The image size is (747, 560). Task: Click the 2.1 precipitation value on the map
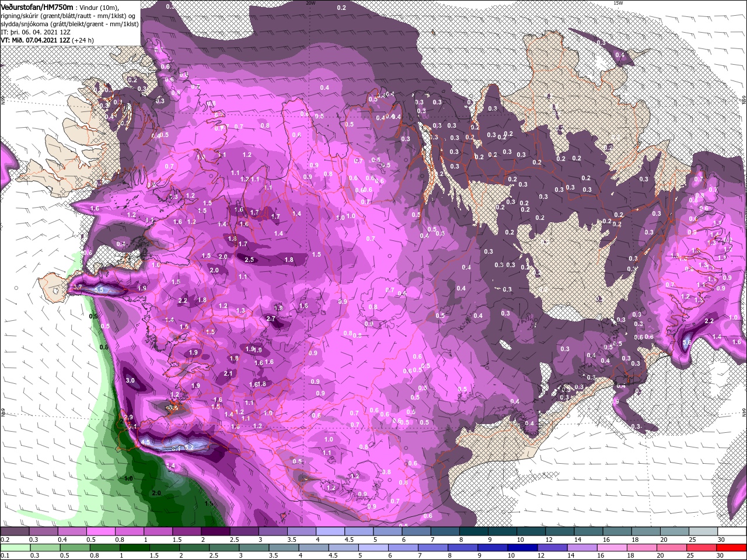229,374
